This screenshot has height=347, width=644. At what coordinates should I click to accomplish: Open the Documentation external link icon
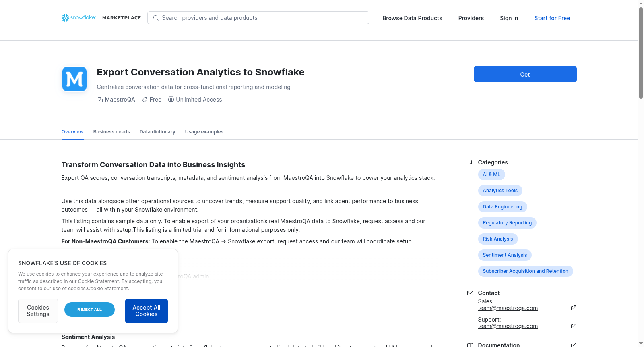tap(574, 345)
